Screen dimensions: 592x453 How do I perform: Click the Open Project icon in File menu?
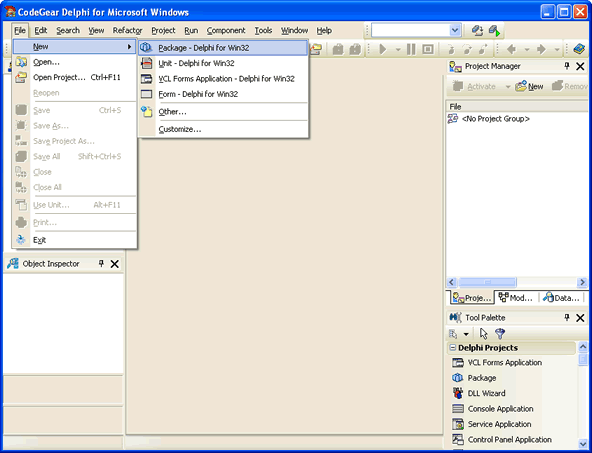coord(21,77)
